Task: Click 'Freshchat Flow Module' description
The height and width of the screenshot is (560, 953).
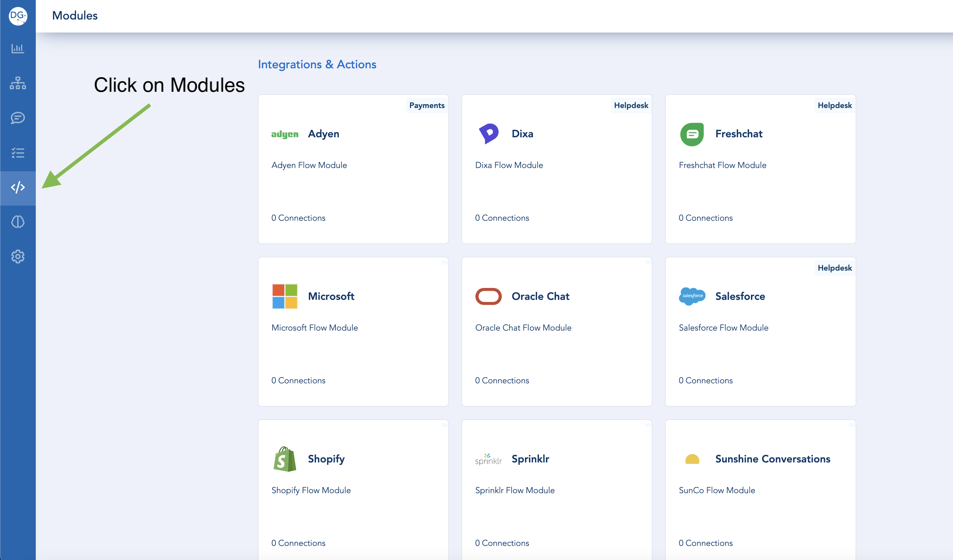Action: coord(722,165)
